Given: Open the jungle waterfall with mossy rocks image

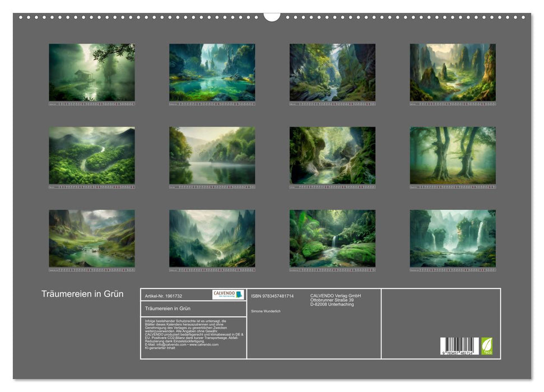Looking at the screenshot, I should (332, 238).
